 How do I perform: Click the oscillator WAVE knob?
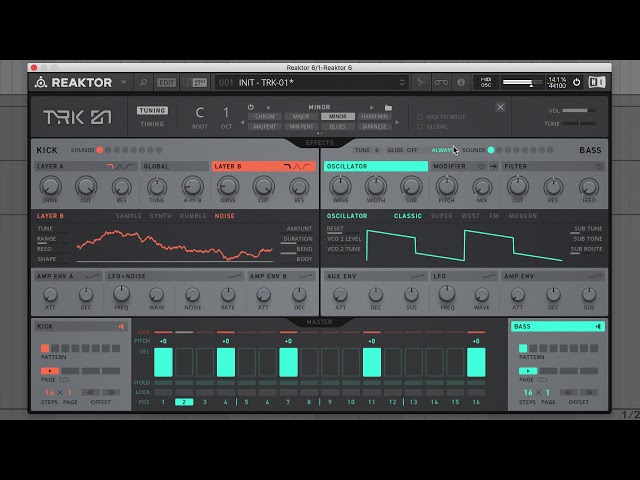[340, 186]
